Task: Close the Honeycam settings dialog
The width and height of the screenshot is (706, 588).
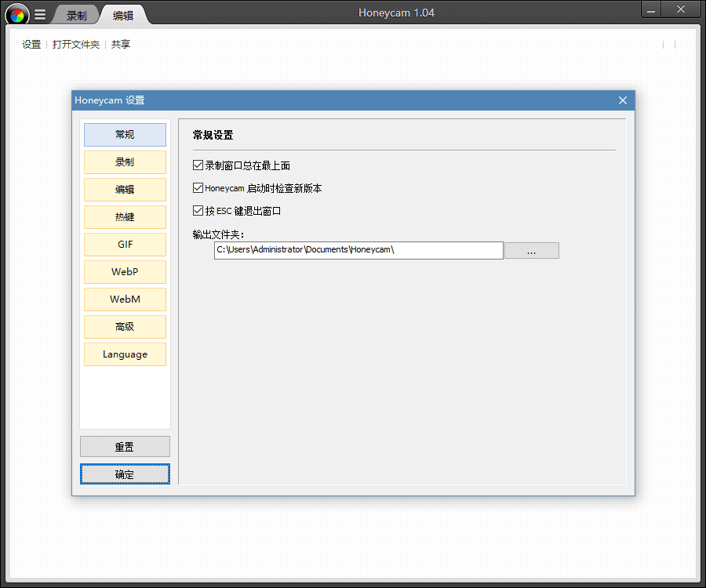Action: (623, 100)
